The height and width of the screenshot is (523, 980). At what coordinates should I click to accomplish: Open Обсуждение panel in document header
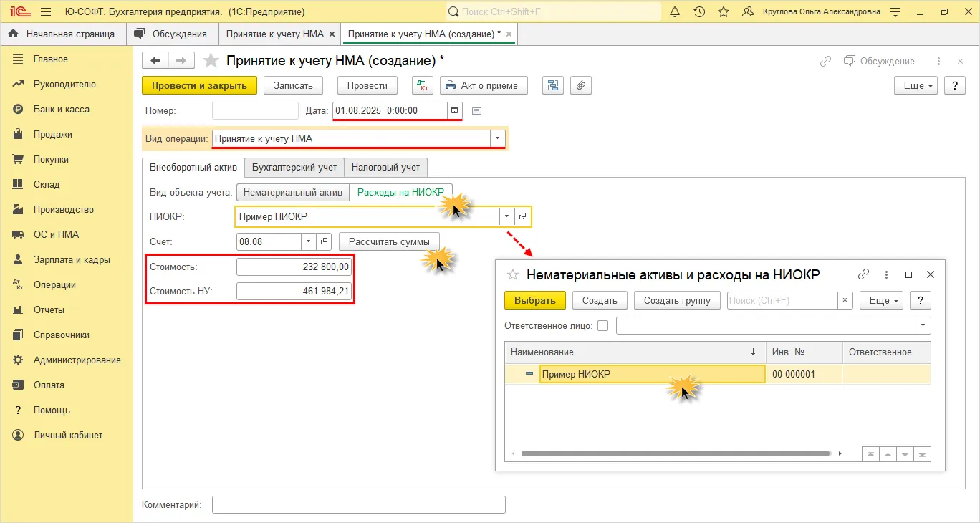[879, 61]
